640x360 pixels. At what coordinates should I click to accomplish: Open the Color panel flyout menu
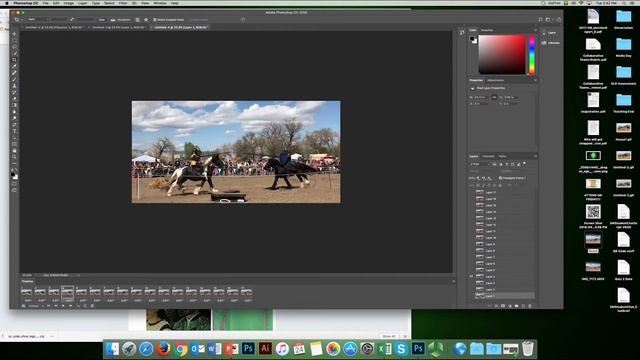click(536, 30)
